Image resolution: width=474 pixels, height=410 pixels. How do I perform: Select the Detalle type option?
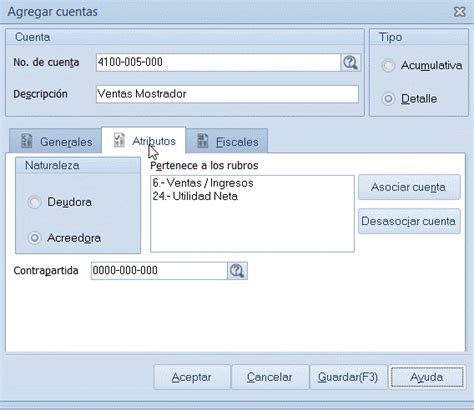388,99
